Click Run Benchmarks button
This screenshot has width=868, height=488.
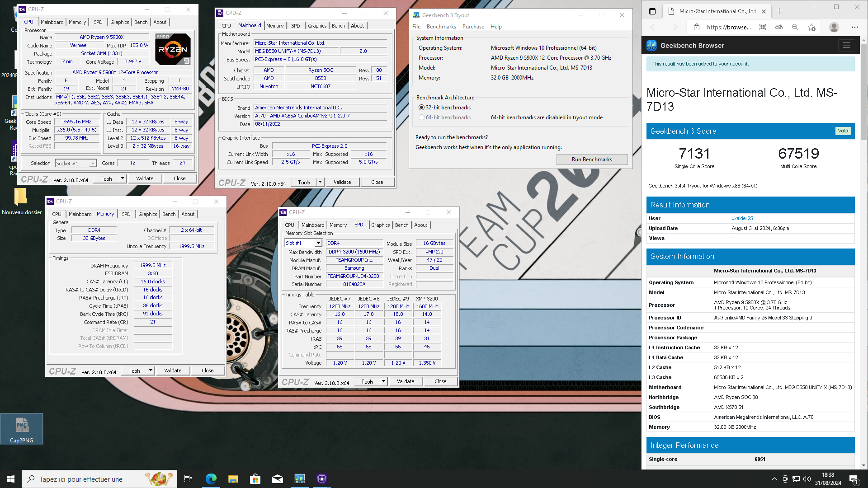(592, 160)
